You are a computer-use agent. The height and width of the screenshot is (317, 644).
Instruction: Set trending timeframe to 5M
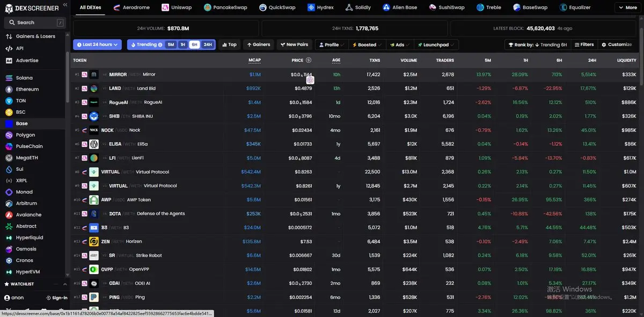point(171,45)
